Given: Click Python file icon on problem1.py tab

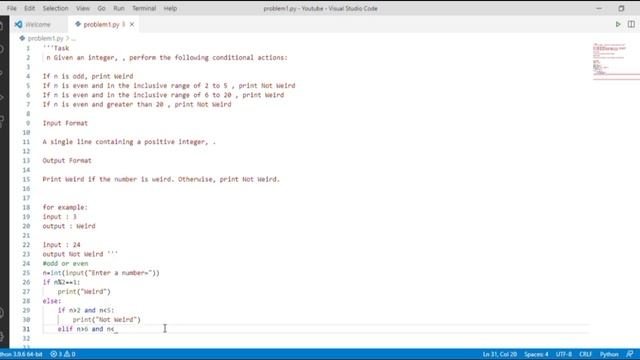Looking at the screenshot, I should click(78, 24).
